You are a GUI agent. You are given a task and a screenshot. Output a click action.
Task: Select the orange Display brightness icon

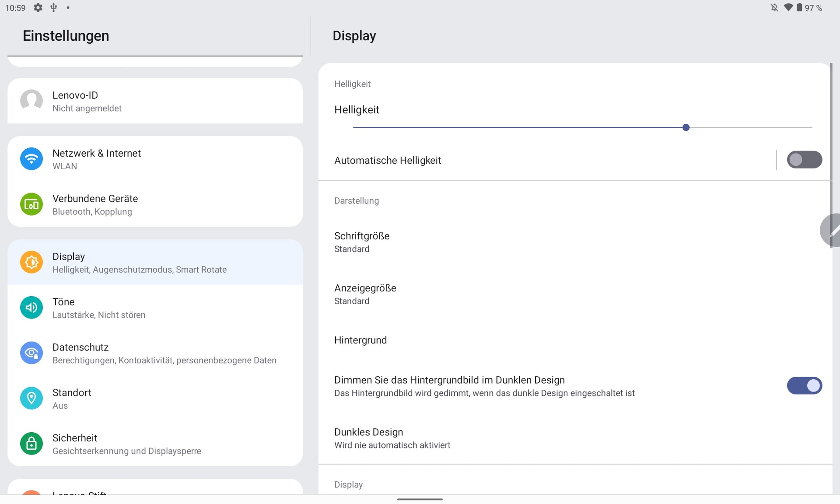pos(31,262)
